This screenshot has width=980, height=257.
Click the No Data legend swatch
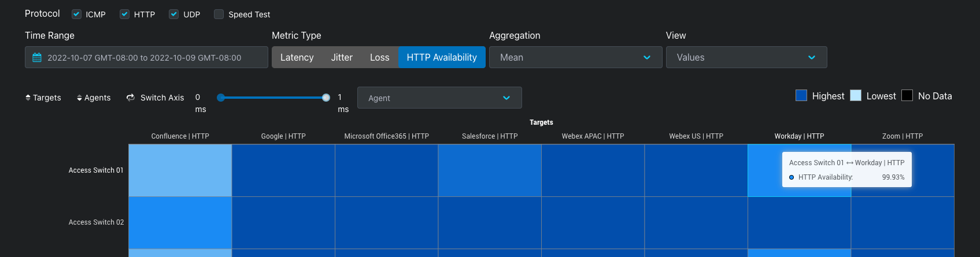click(907, 95)
